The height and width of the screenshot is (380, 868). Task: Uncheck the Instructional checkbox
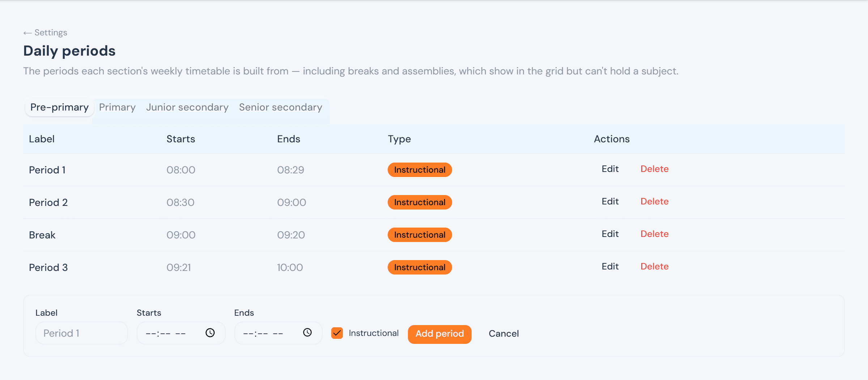(x=337, y=333)
